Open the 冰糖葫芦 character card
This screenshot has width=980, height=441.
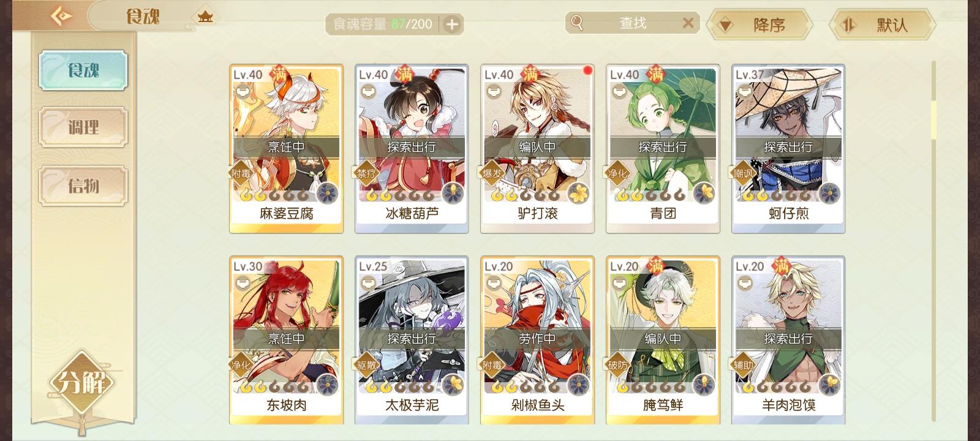tap(412, 149)
